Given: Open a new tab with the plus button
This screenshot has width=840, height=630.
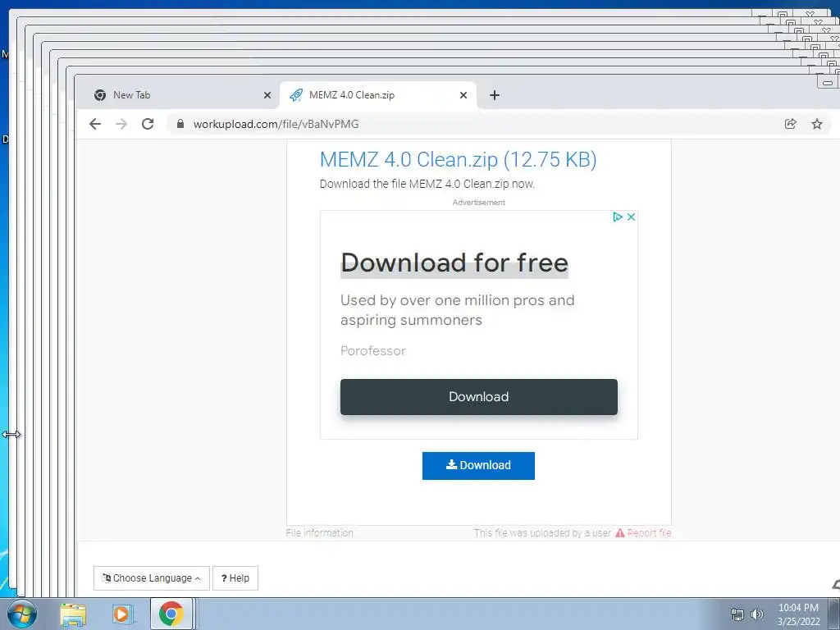Looking at the screenshot, I should (495, 95).
